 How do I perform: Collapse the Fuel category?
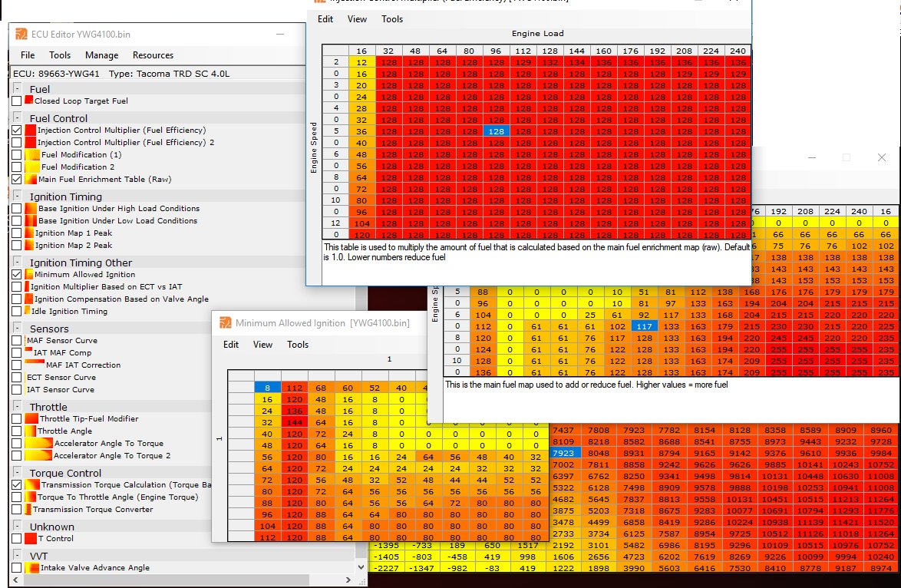click(17, 88)
